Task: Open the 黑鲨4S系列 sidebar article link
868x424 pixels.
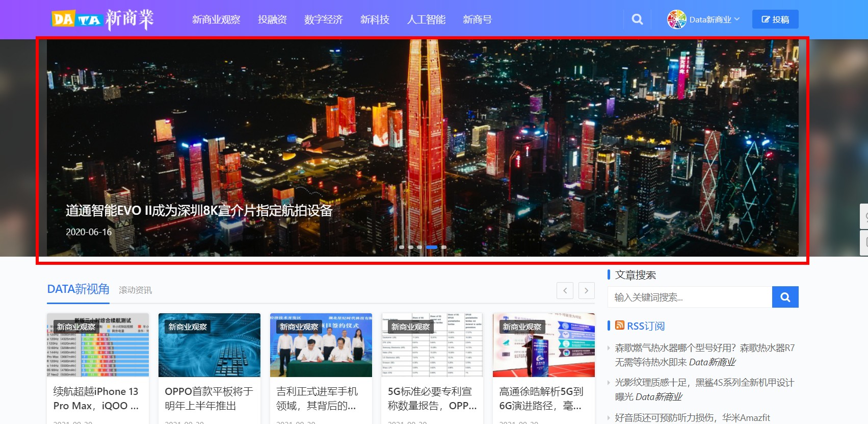Action: (x=704, y=390)
